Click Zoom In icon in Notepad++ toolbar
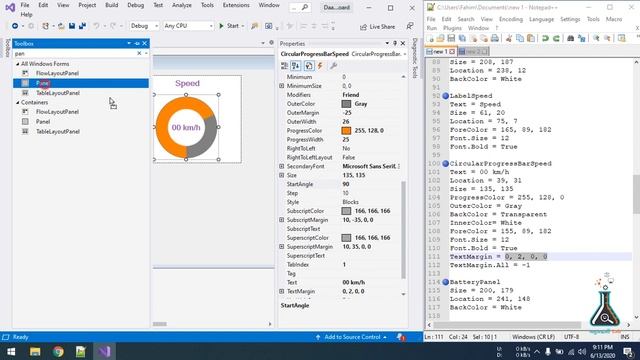Image resolution: width=640 pixels, height=360 pixels. click(x=596, y=38)
